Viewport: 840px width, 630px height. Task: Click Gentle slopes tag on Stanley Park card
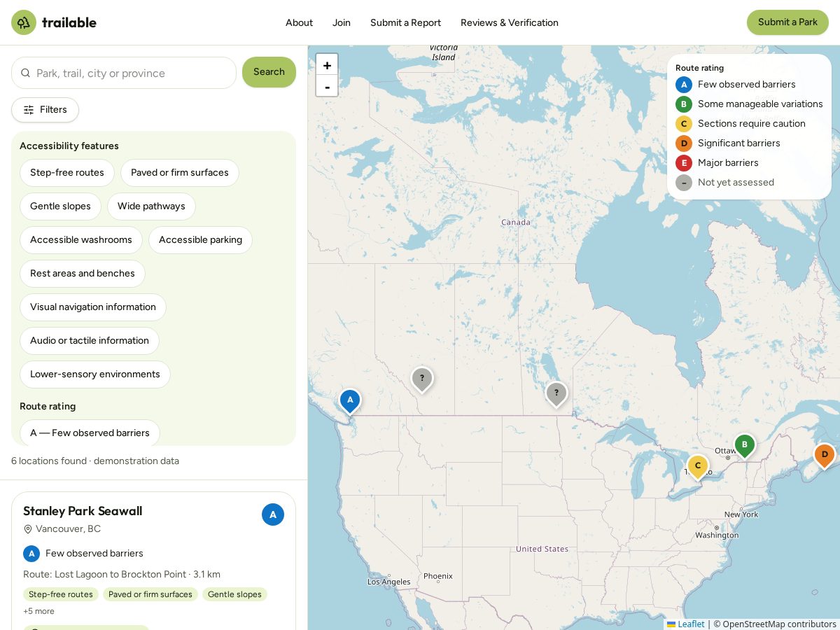(234, 594)
